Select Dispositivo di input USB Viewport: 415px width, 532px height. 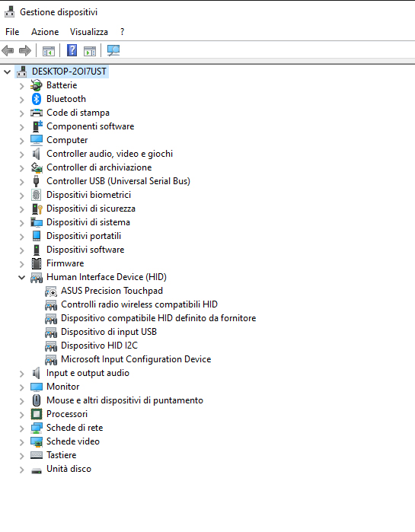pos(109,332)
